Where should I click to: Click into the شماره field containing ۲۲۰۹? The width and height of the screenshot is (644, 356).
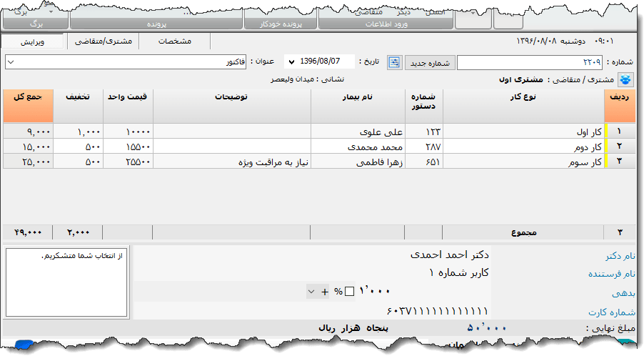[x=530, y=62]
